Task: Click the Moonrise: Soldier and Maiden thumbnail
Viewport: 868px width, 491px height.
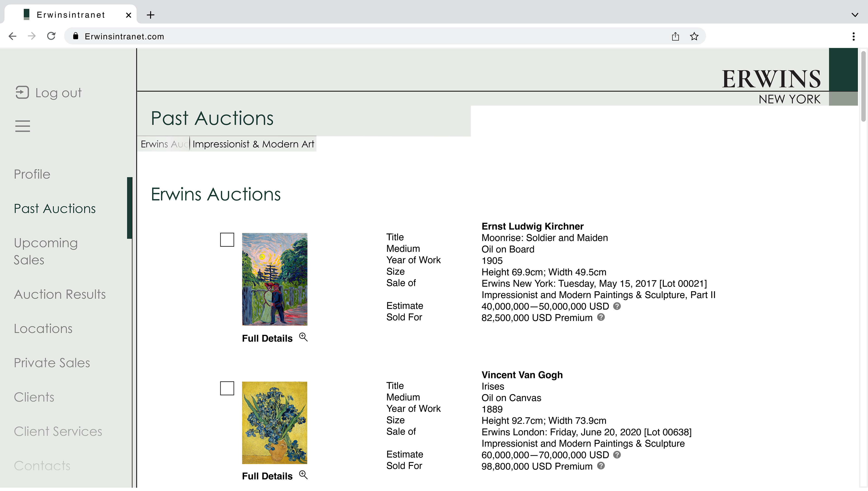Action: tap(274, 279)
